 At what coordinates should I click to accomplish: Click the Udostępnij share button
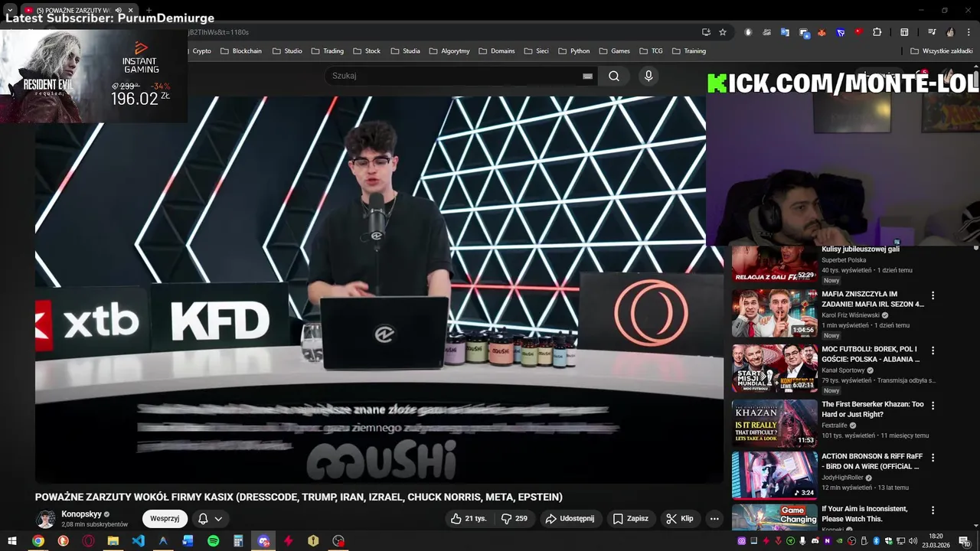[570, 518]
